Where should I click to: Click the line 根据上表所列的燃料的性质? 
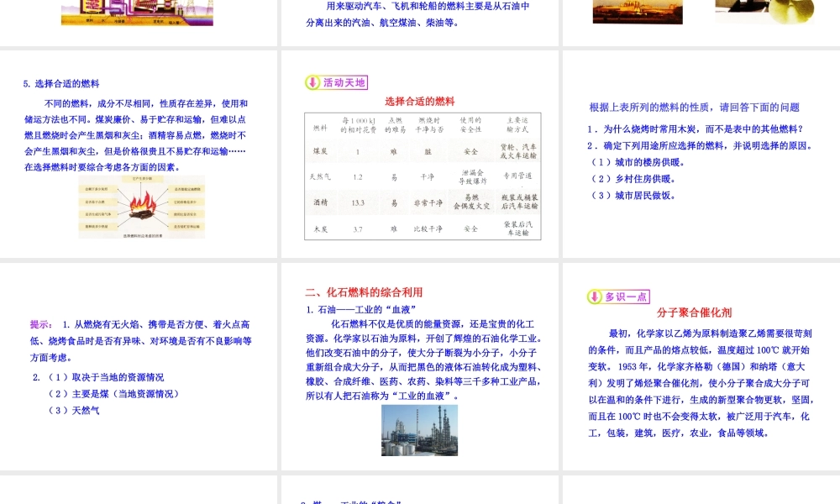(x=695, y=108)
